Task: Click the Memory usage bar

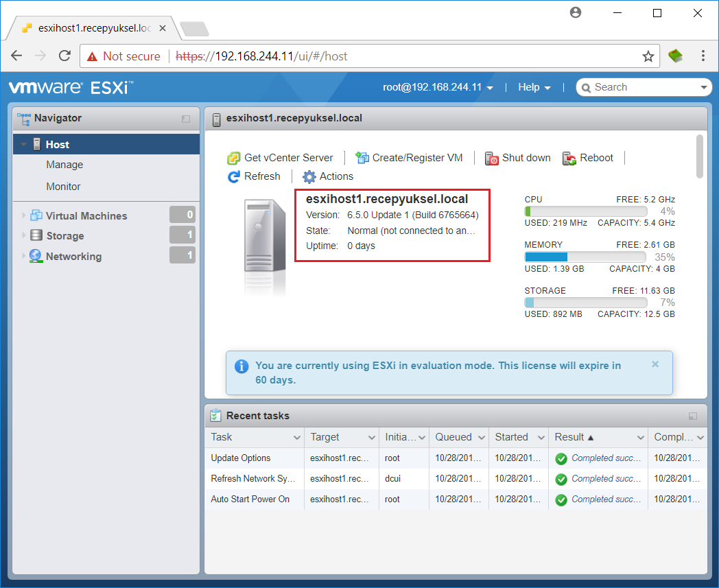Action: pyautogui.click(x=585, y=257)
